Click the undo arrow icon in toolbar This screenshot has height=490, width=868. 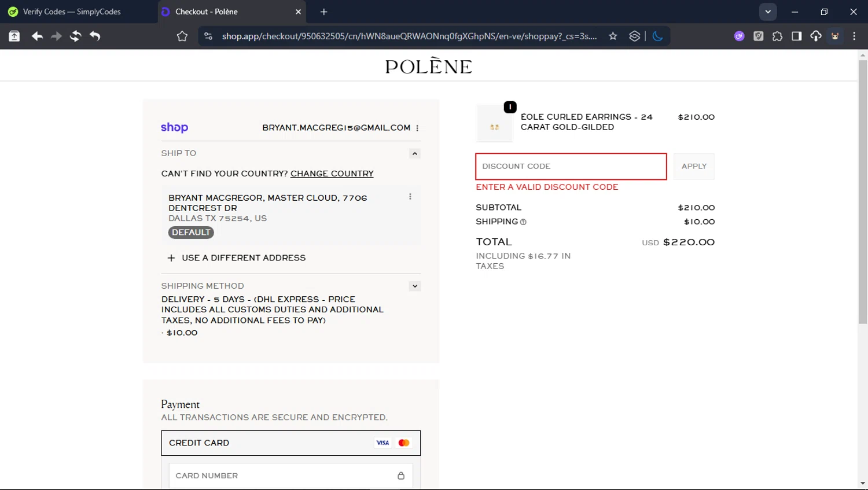[x=95, y=36]
